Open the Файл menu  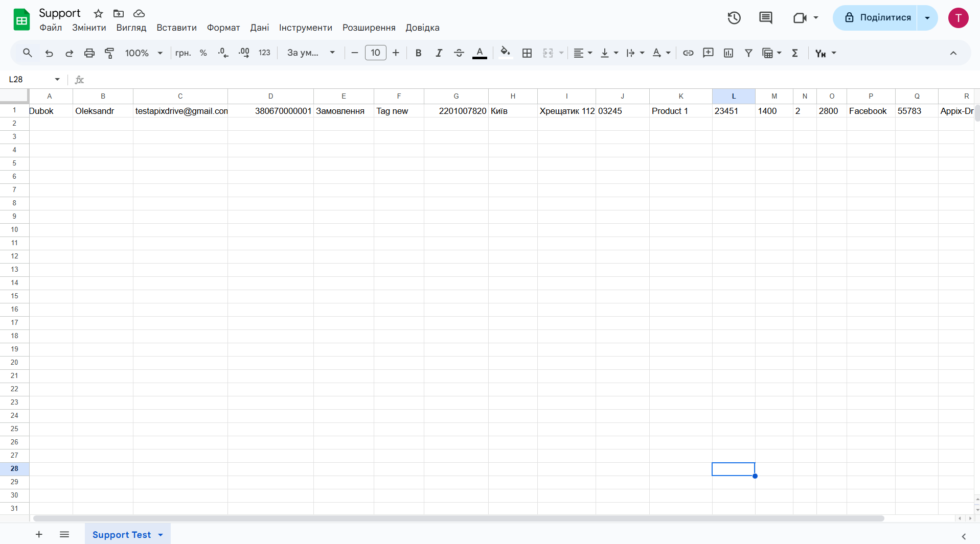point(51,28)
